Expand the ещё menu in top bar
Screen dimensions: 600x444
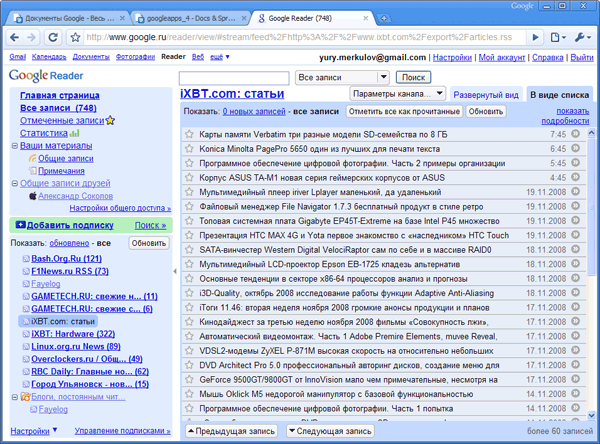(x=220, y=57)
